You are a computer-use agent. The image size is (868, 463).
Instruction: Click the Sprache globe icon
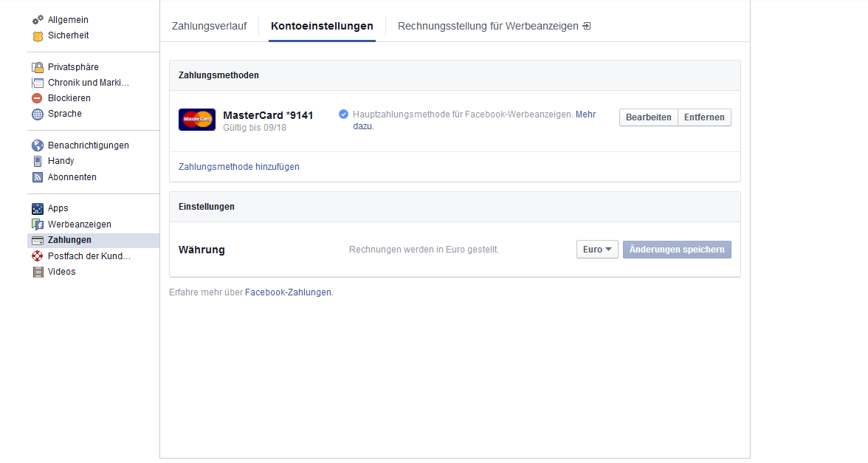click(37, 114)
